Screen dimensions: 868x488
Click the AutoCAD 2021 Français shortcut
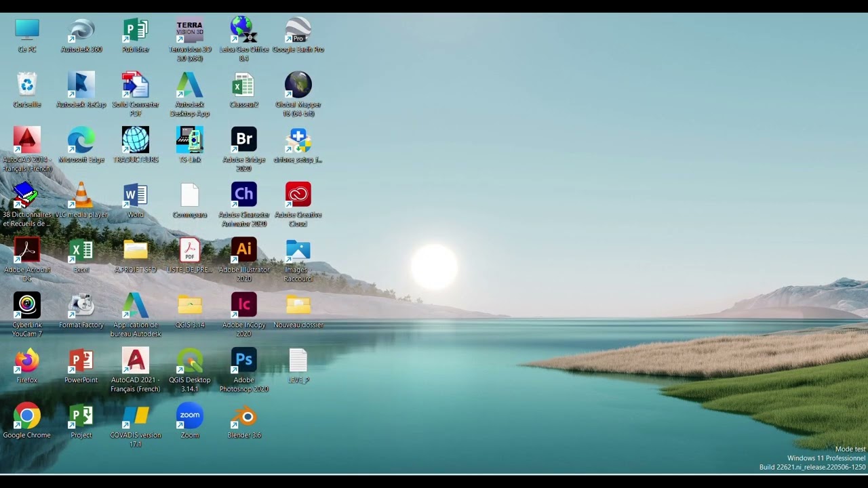pos(136,360)
